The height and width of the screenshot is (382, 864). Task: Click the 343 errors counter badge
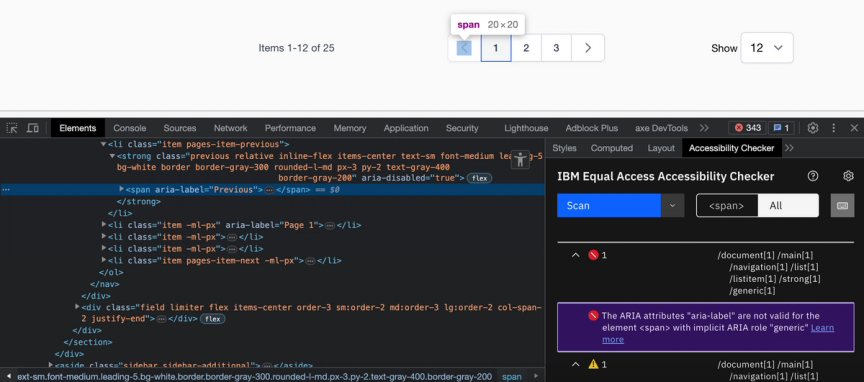click(x=747, y=128)
